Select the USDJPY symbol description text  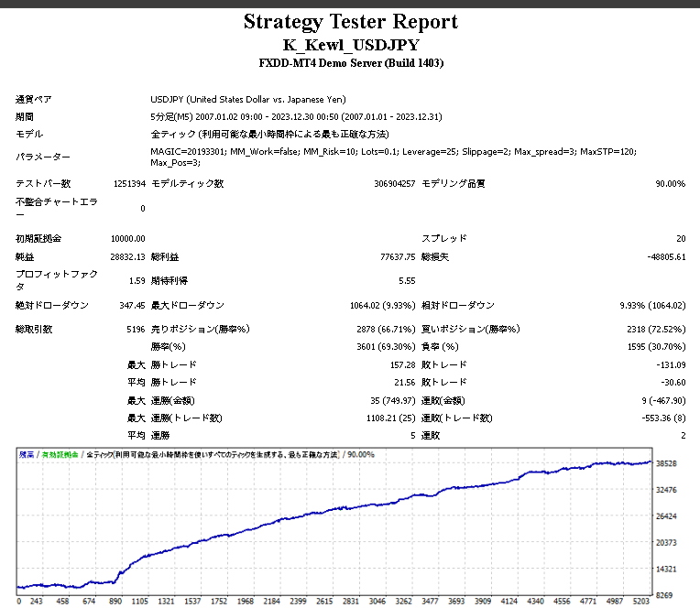(x=247, y=100)
